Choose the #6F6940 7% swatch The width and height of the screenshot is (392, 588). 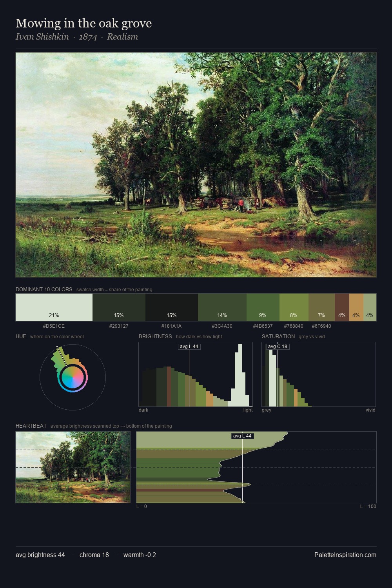click(321, 307)
